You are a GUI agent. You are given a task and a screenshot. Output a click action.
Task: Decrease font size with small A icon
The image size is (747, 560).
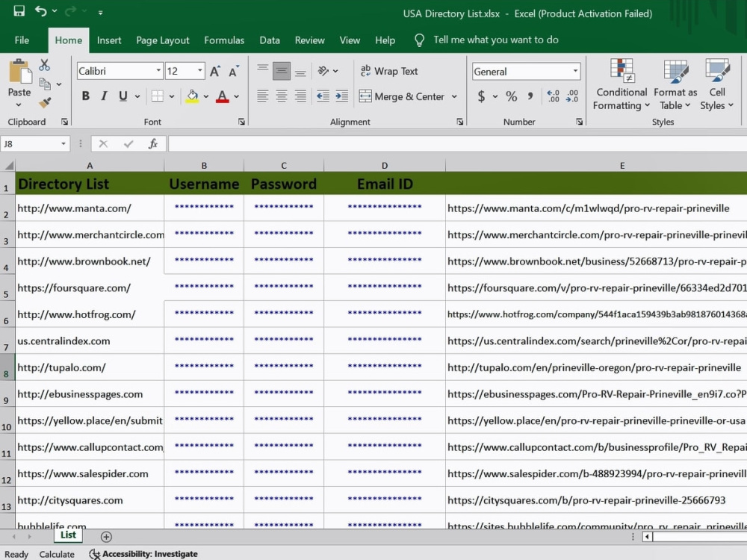point(233,72)
